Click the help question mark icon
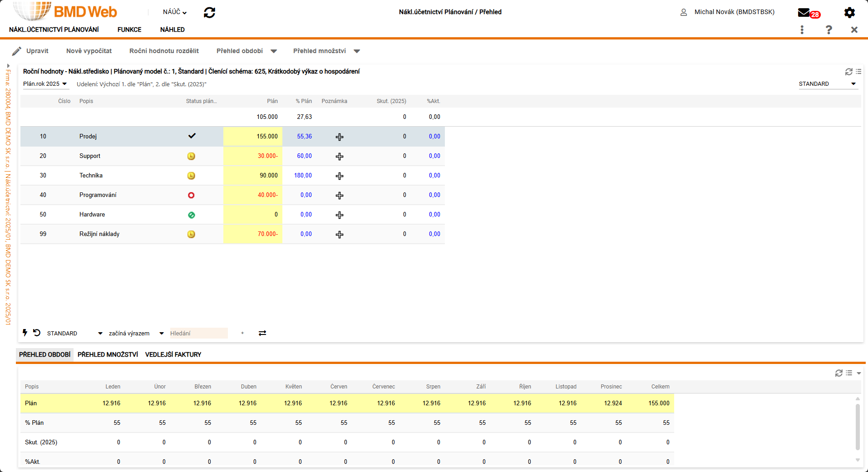Image resolution: width=868 pixels, height=472 pixels. 829,30
